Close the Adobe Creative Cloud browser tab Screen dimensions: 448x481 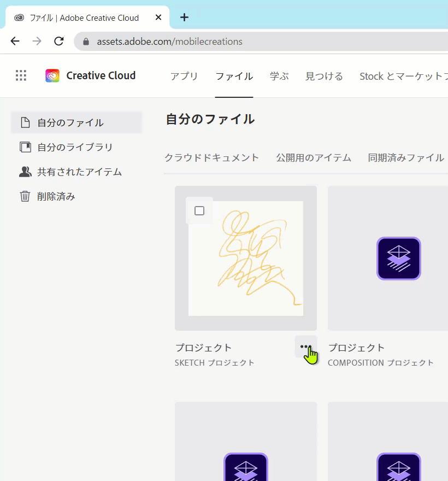[x=158, y=17]
